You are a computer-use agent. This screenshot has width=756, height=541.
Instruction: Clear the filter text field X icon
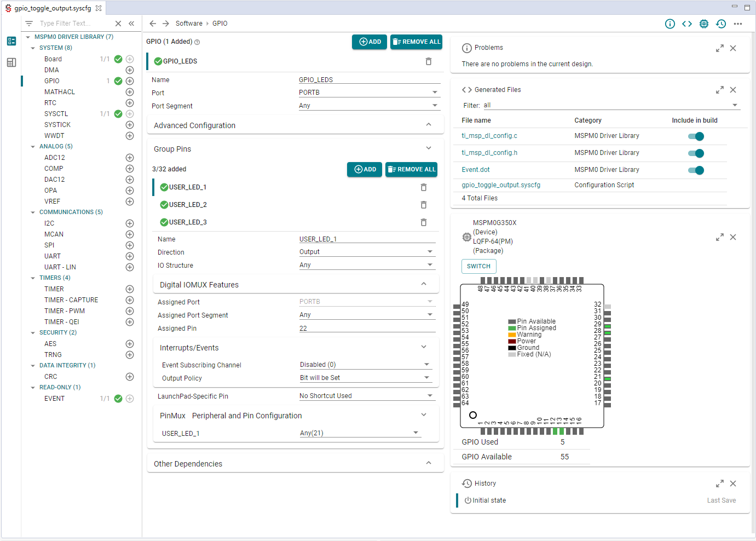tap(118, 24)
